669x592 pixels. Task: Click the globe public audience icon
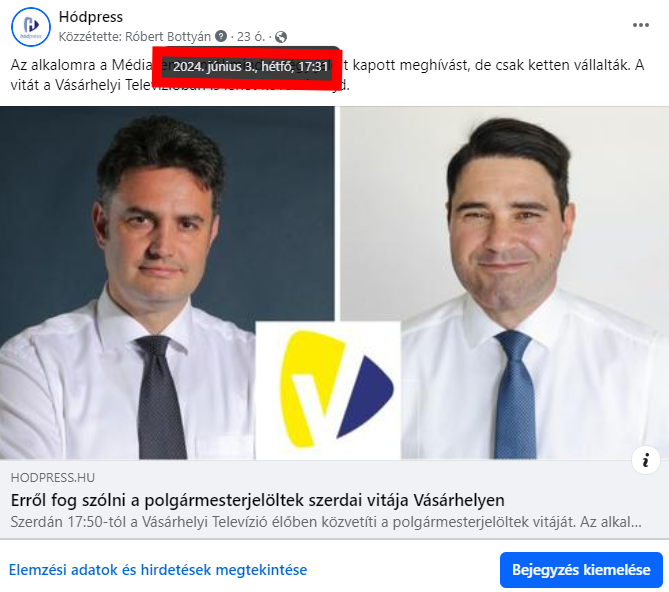pos(281,37)
